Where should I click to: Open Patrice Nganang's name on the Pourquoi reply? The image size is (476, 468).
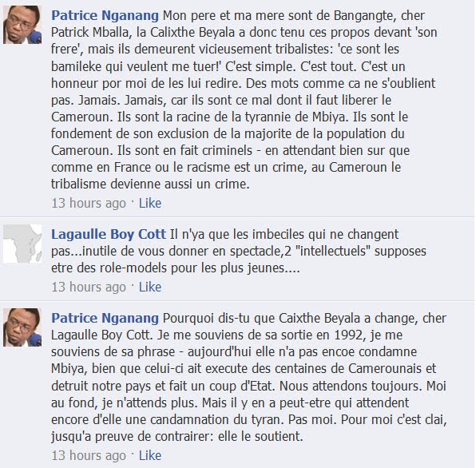pyautogui.click(x=105, y=319)
